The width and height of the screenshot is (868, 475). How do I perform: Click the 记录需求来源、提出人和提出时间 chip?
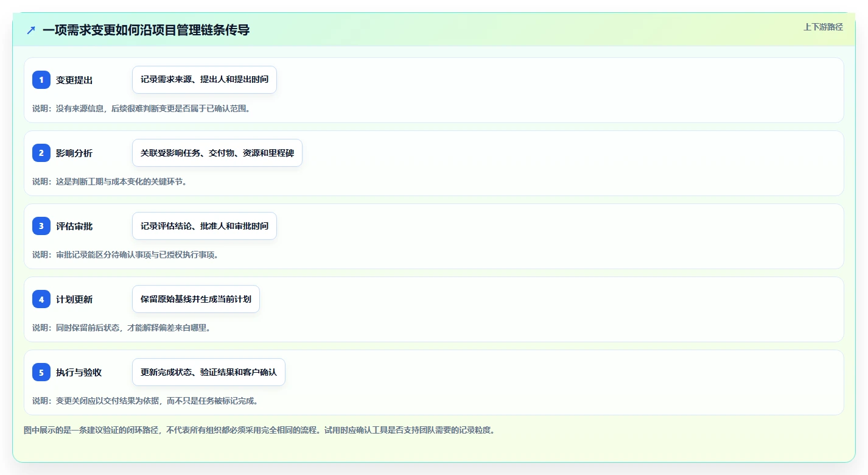(x=205, y=80)
